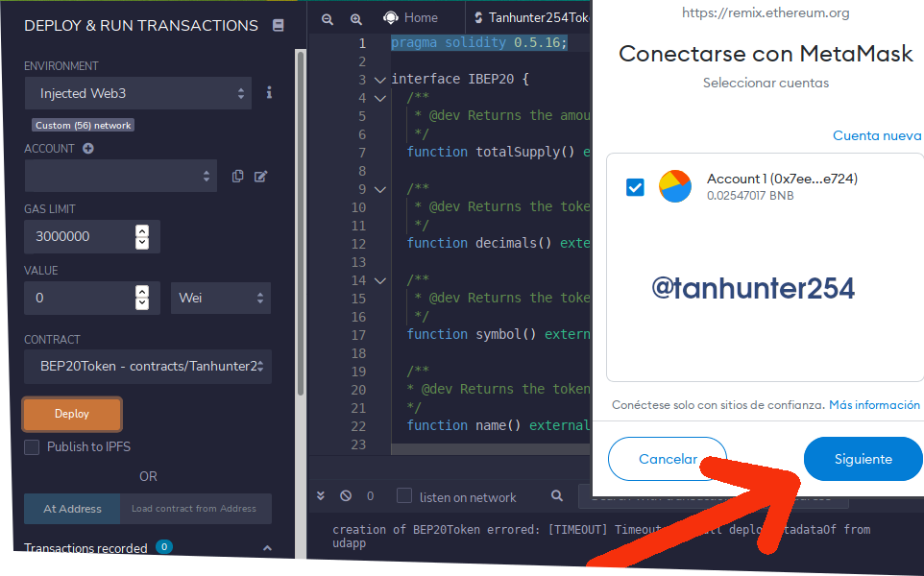This screenshot has width=924, height=576.
Task: Click the orange Deploy button
Action: 72,414
